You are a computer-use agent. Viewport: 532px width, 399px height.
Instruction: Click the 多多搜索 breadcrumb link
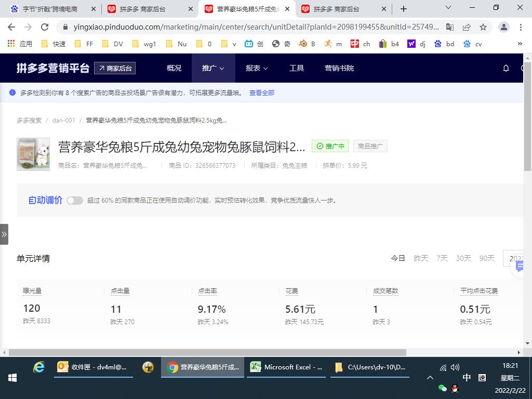click(x=29, y=121)
